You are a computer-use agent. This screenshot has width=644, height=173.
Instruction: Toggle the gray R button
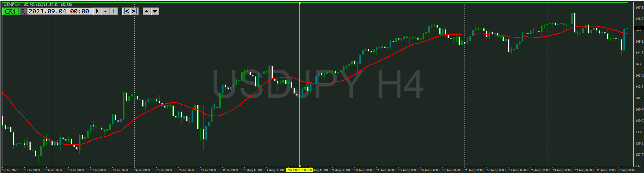coord(23,11)
